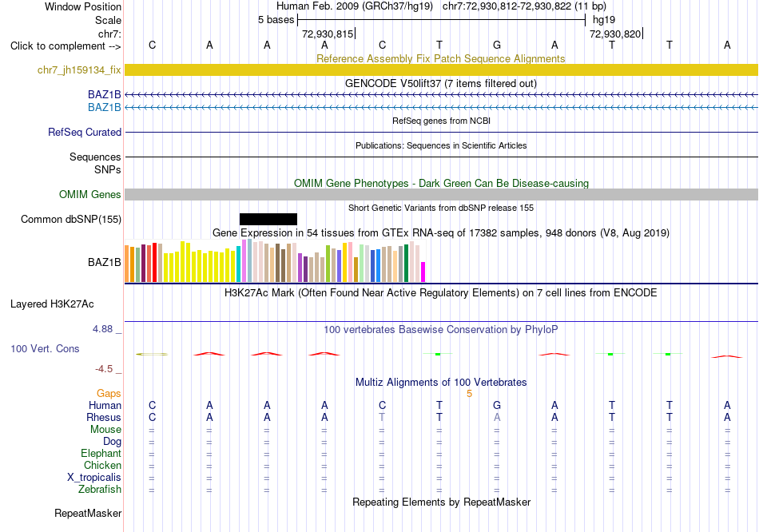Click the 4.88 conservation upper limit value
This screenshot has height=532, width=759.
point(102,329)
